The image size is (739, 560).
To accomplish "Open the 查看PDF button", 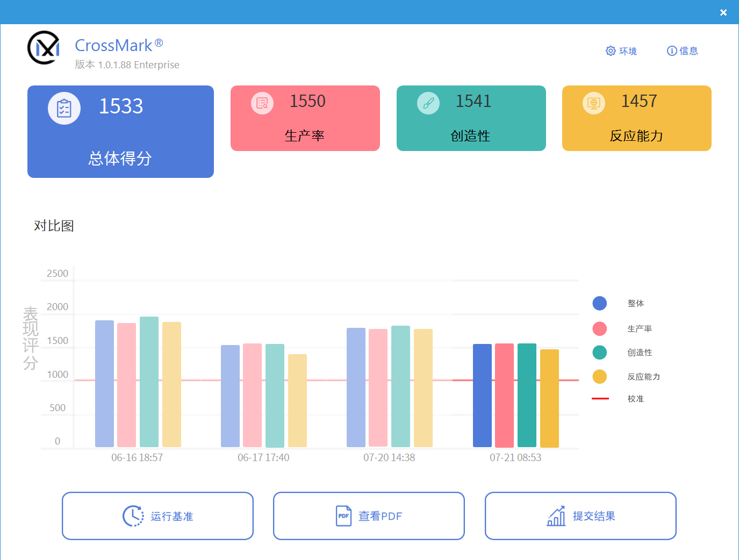I will (369, 516).
